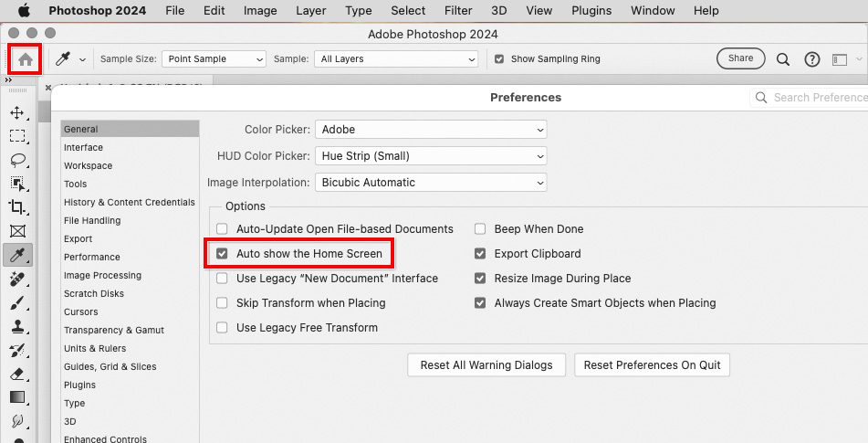Screen dimensions: 868x443
Task: Select the Object Selection tool
Action: [17, 184]
